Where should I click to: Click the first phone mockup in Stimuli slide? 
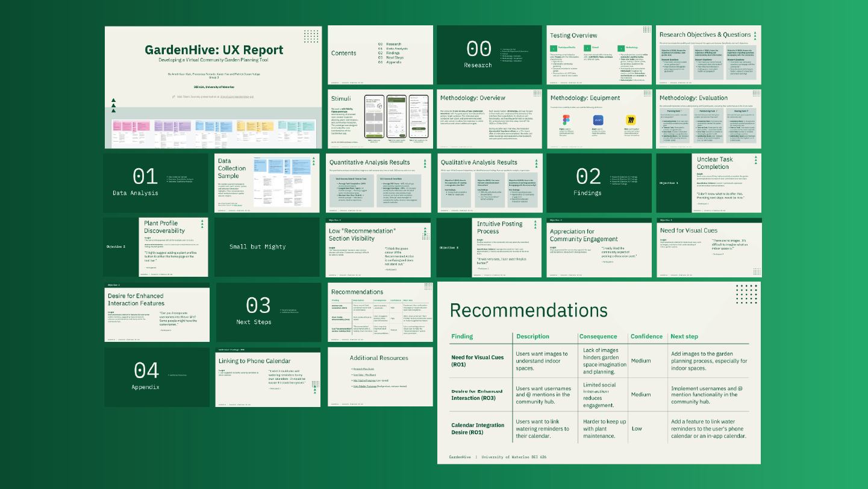click(375, 118)
